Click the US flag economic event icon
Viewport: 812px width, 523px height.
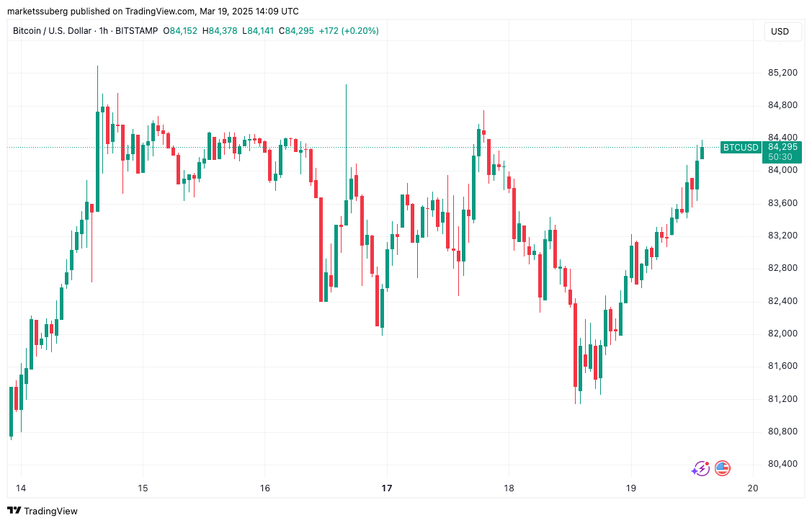722,469
